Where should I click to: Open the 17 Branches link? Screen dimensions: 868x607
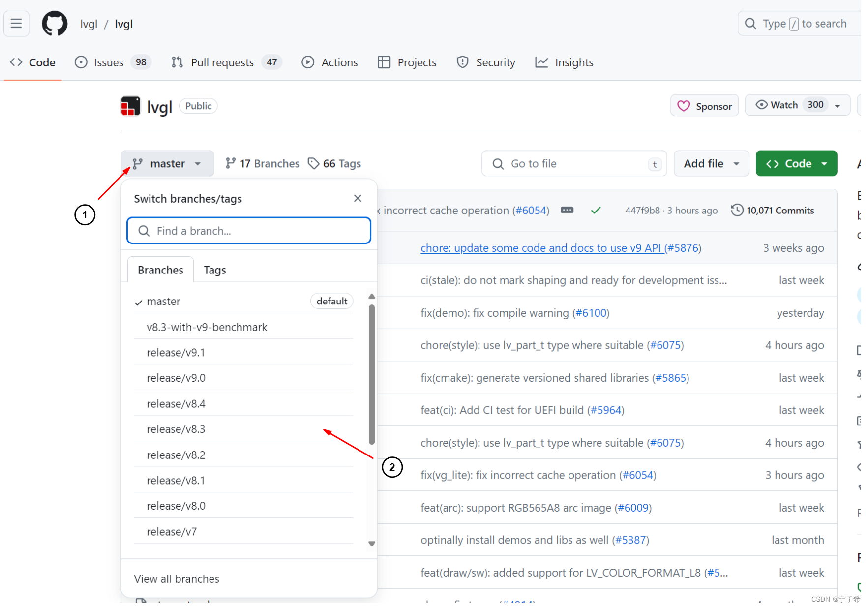point(262,163)
